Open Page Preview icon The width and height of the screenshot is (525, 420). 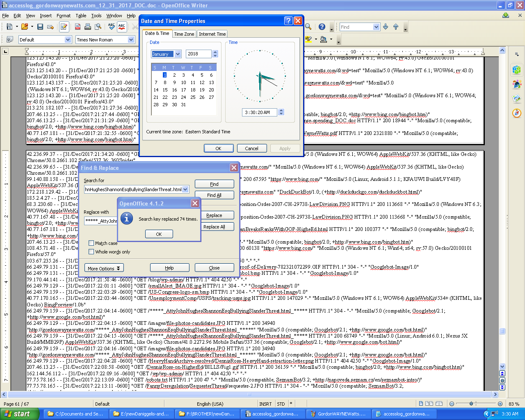pos(98,27)
